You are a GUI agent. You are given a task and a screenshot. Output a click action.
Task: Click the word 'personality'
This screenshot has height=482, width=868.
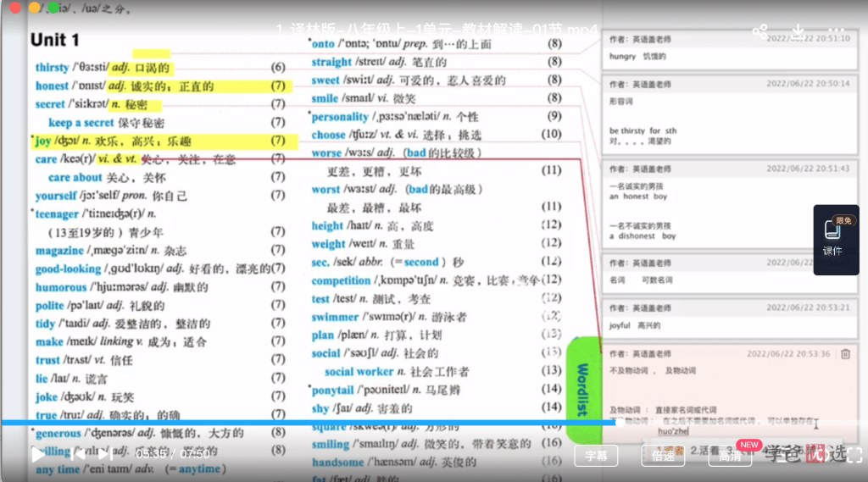click(x=340, y=116)
